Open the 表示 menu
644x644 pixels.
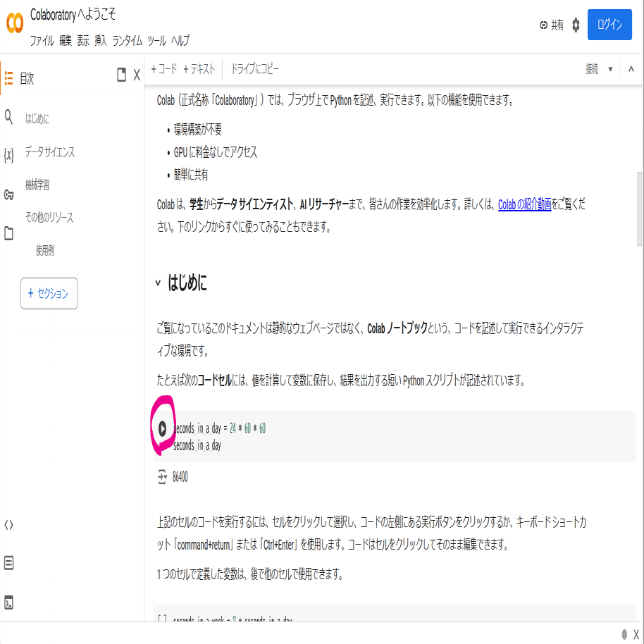(83, 41)
